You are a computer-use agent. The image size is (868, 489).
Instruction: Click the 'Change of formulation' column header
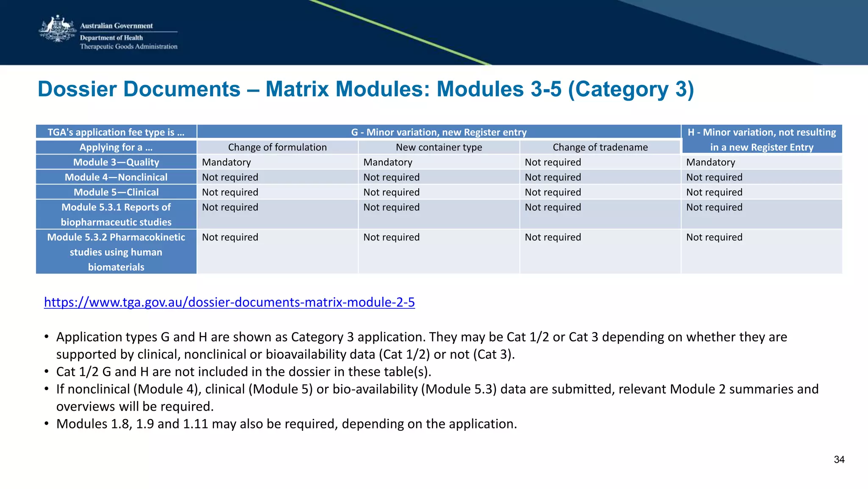[x=278, y=147]
